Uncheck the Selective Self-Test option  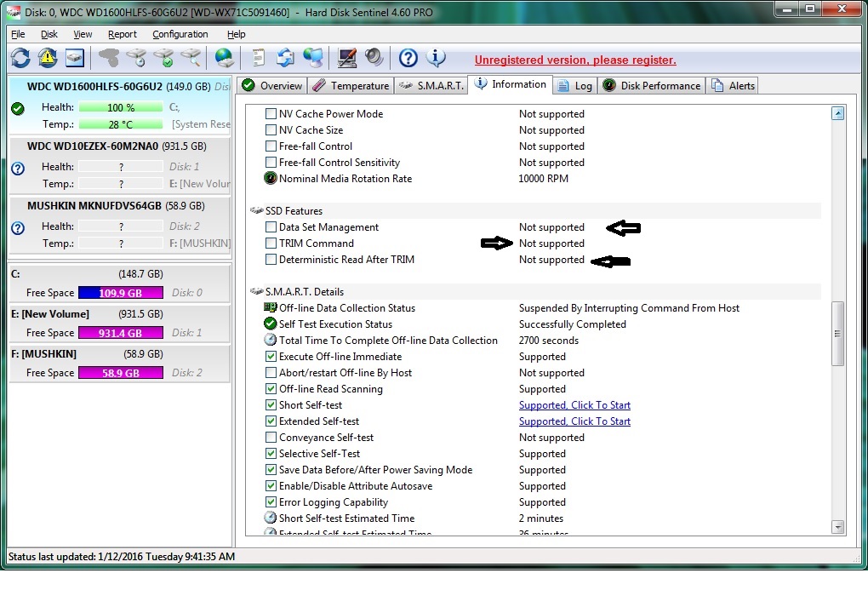(x=270, y=454)
